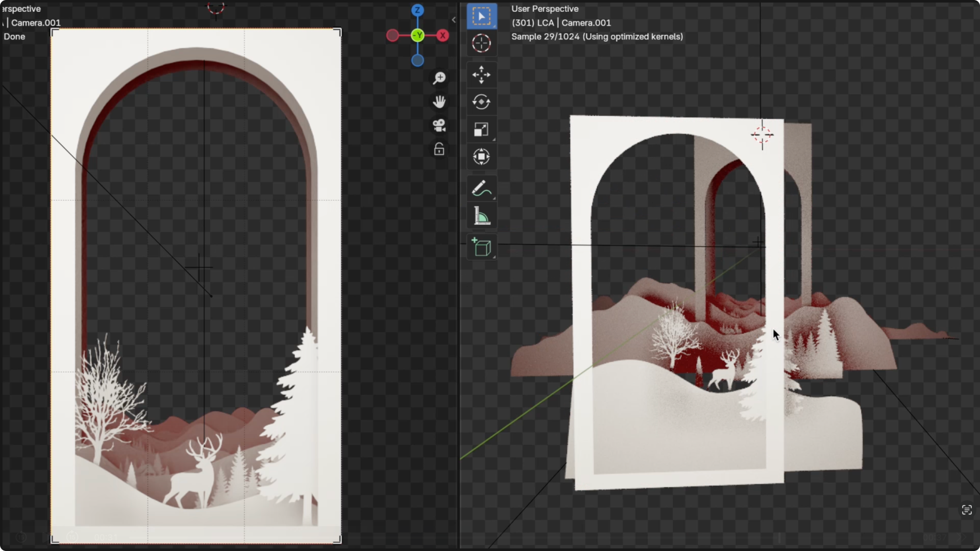980x551 pixels.
Task: Click the zoom magnifier viewport icon
Action: pyautogui.click(x=439, y=78)
